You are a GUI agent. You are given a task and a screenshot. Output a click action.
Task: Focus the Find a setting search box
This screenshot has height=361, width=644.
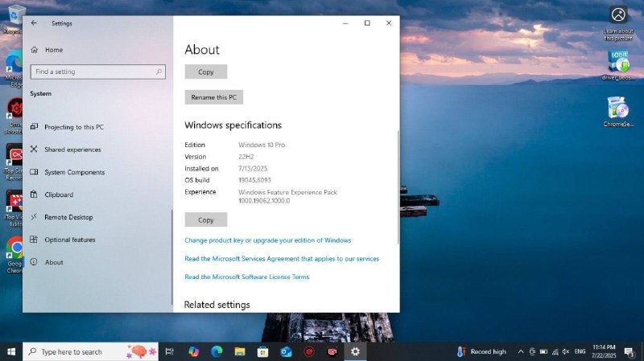coord(97,72)
